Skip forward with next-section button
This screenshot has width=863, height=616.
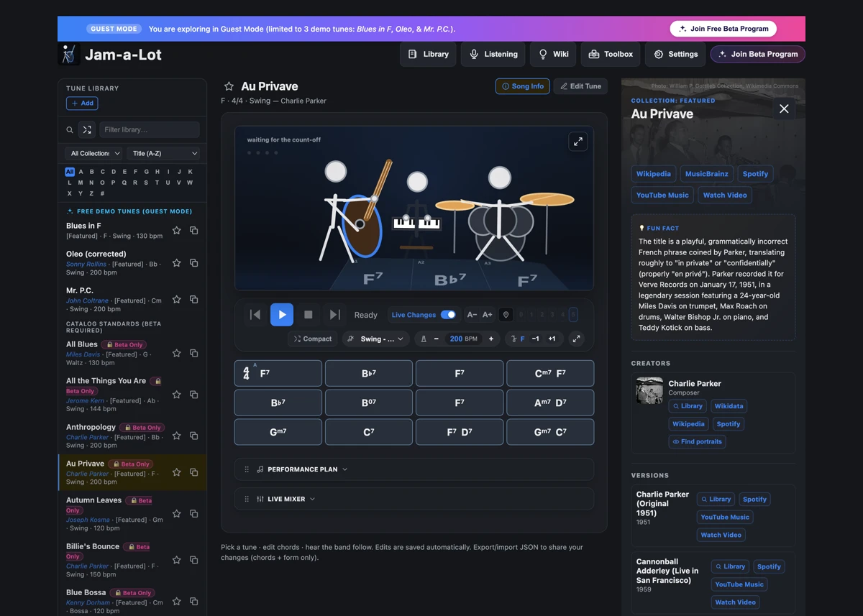coord(335,315)
